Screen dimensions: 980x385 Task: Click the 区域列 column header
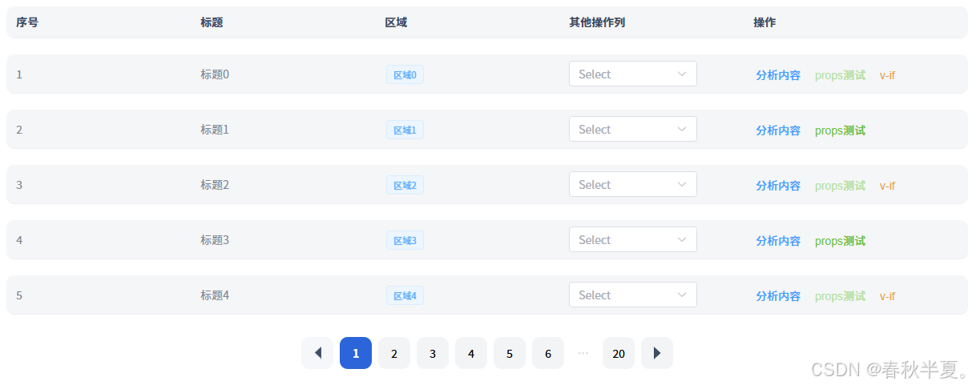click(396, 22)
